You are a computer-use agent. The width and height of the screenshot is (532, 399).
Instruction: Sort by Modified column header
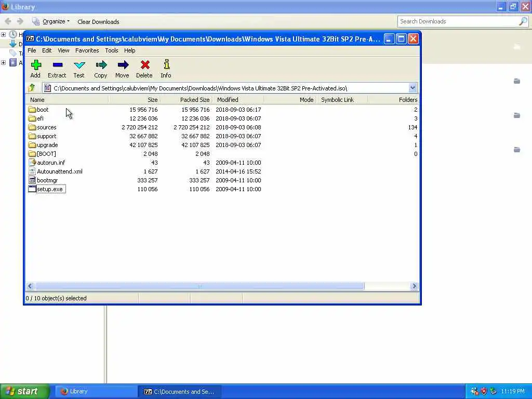[238, 100]
